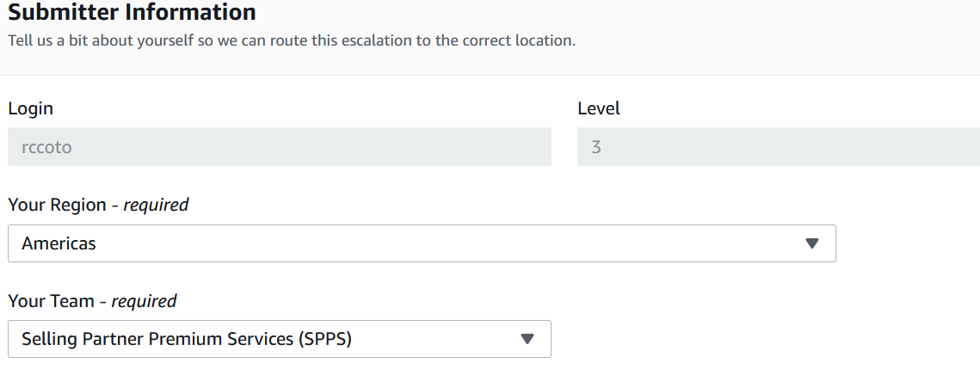Click the rccoto text in Login field
The image size is (980, 369).
pos(46,148)
